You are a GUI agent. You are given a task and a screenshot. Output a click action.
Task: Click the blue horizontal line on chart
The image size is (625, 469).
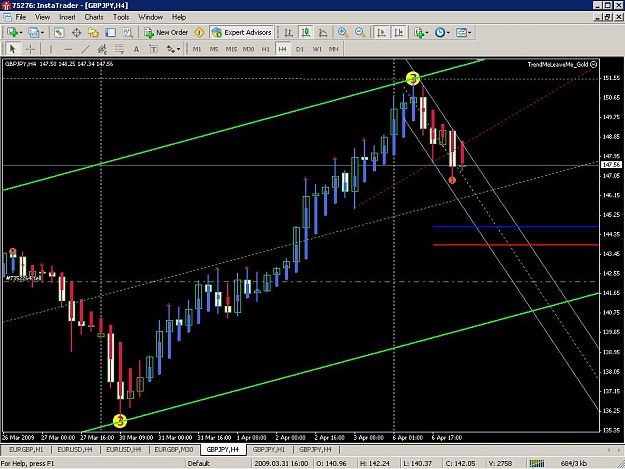point(516,227)
